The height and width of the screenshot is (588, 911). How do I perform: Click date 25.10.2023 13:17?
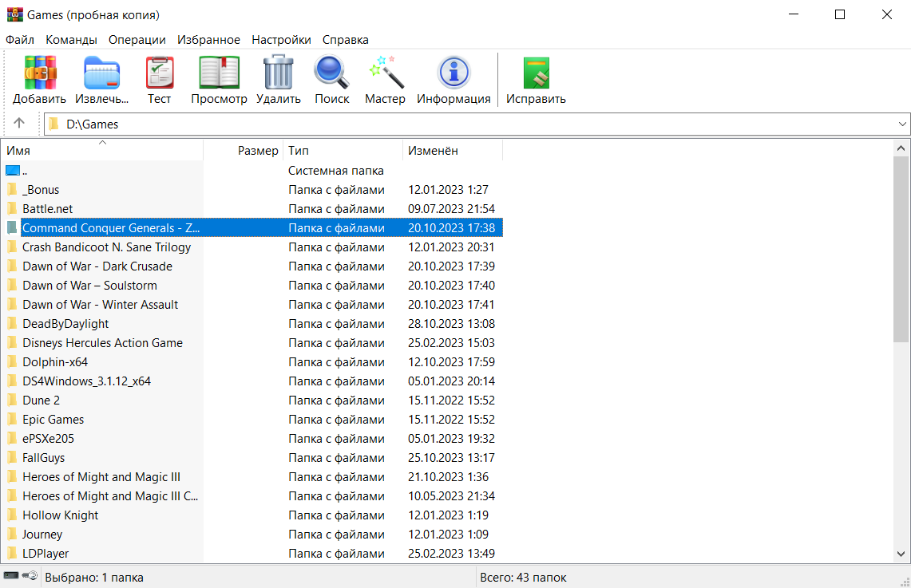[451, 458]
